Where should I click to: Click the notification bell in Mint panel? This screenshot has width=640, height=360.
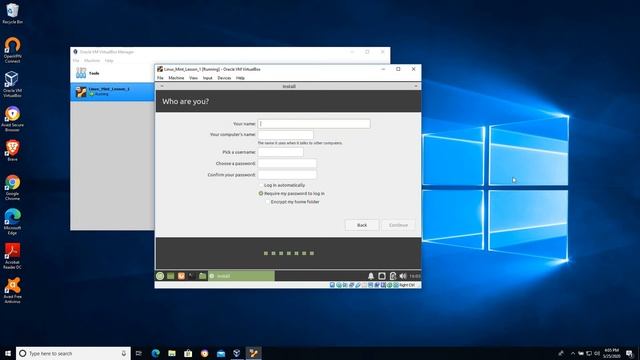point(371,276)
